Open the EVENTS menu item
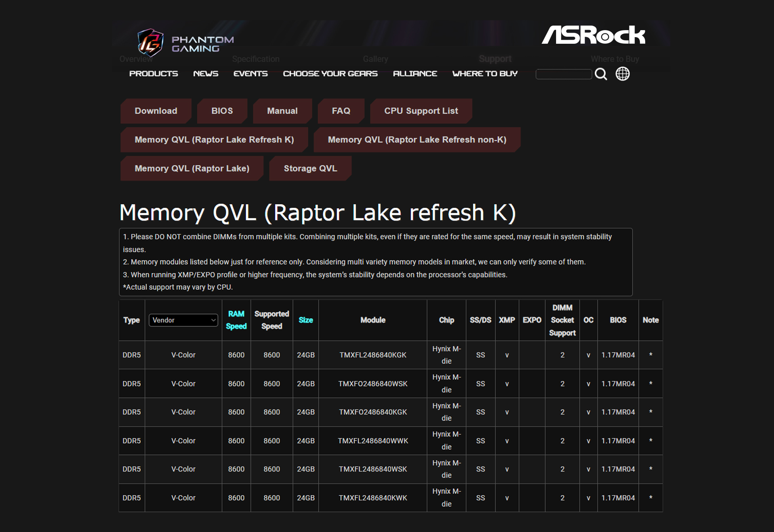 coord(251,73)
